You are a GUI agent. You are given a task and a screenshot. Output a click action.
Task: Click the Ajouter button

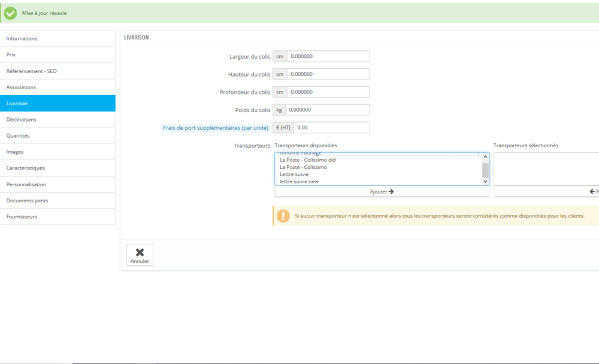(380, 191)
